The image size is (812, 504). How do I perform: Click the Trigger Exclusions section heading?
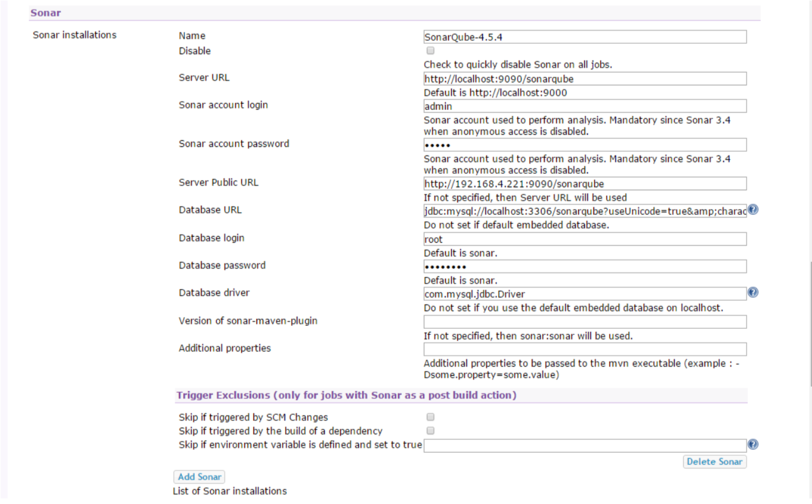346,395
